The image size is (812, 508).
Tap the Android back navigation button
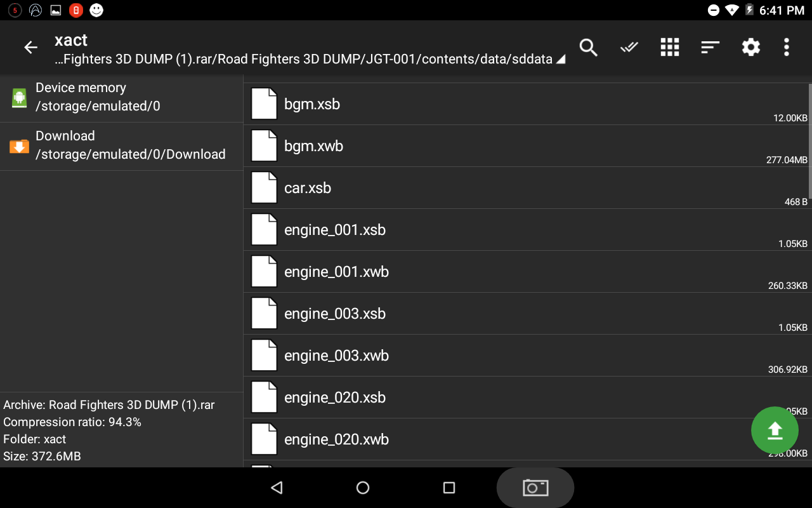point(277,488)
